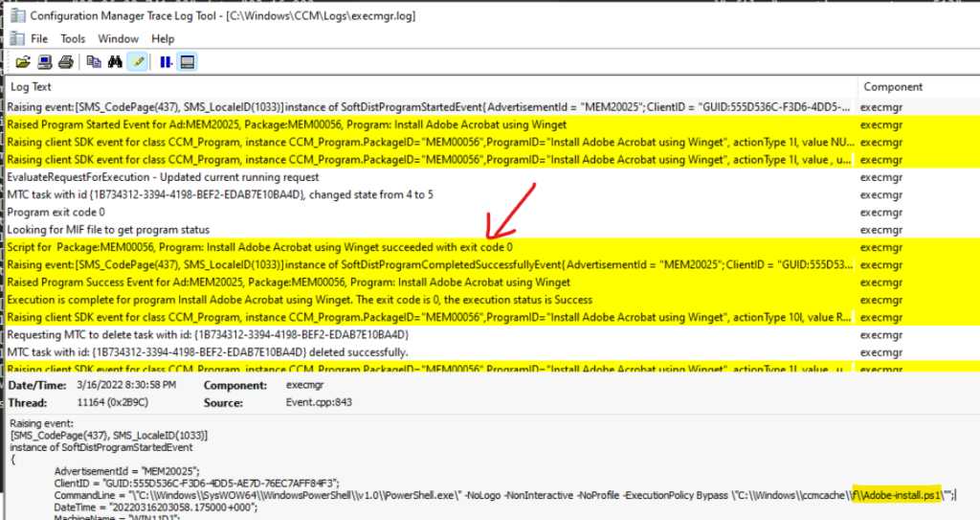Toggle the Show/Hide Details toolbar icon

coord(187,62)
